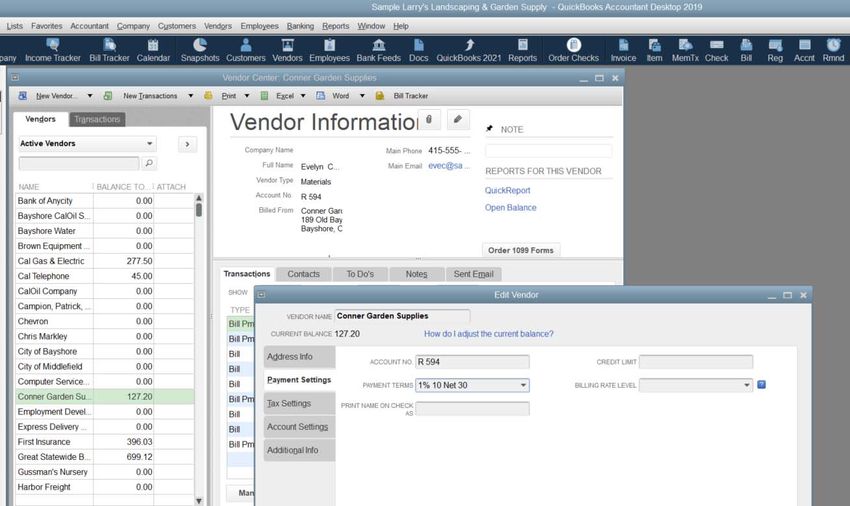The image size is (850, 506).
Task: Open the Reports icon in icon bar
Action: 523,50
